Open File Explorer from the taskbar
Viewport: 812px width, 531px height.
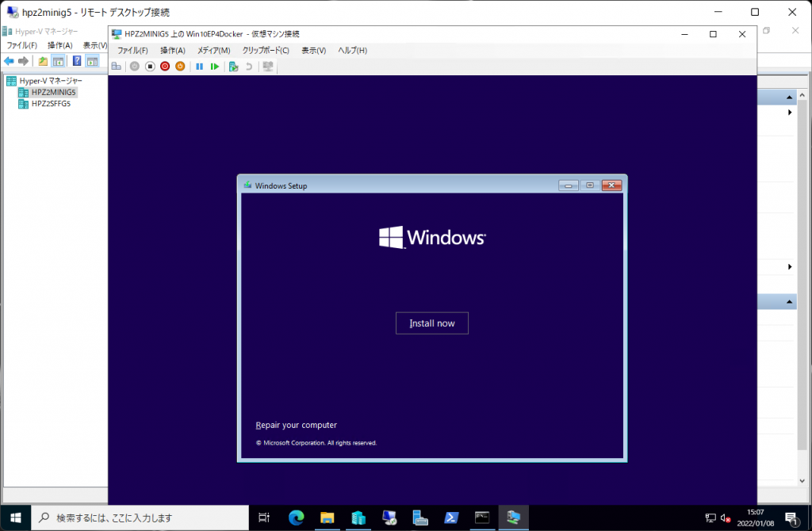tap(327, 518)
